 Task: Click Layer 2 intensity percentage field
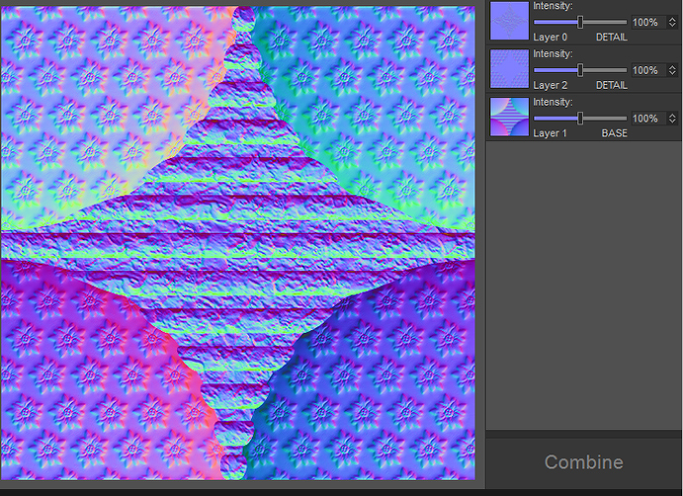click(649, 70)
